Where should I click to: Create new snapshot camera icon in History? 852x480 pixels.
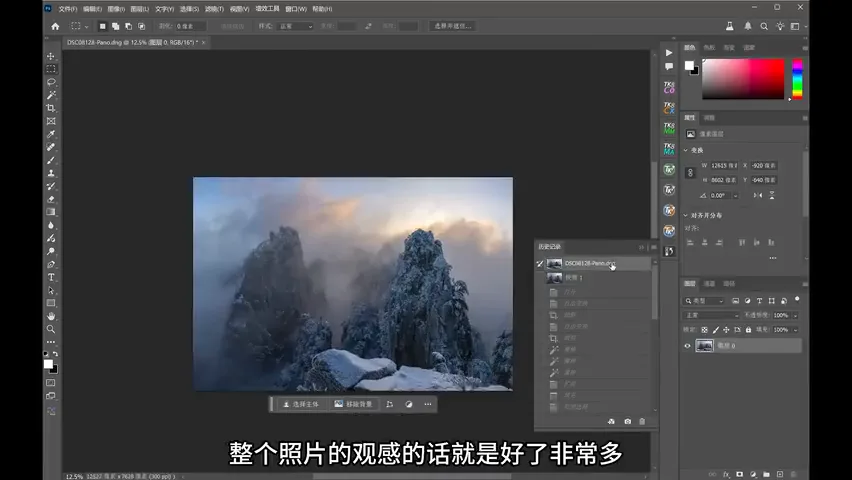[x=628, y=421]
